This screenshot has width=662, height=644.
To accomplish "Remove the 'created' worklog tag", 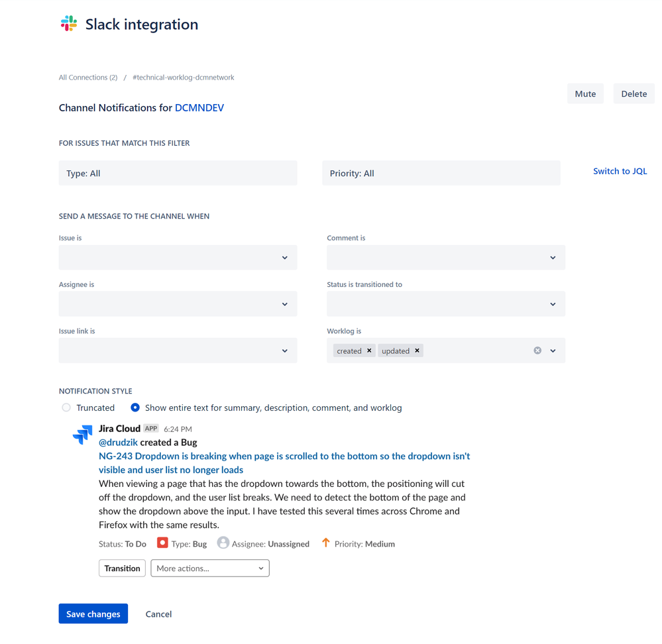I will (x=369, y=350).
